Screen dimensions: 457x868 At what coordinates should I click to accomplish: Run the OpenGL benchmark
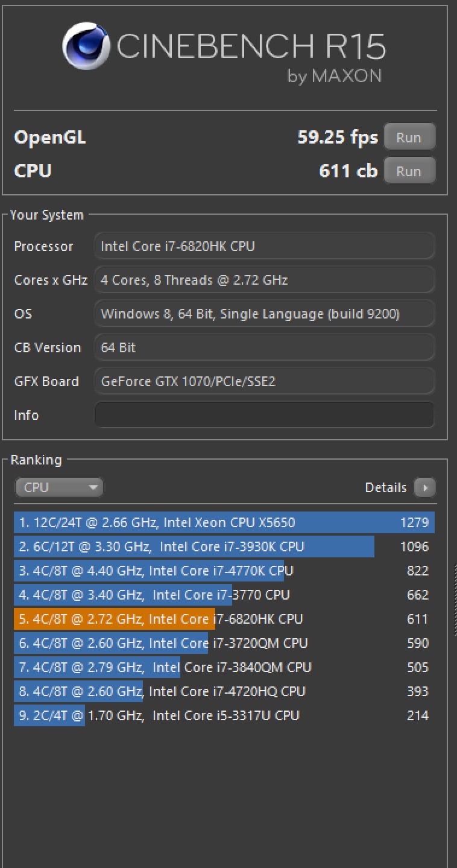[409, 138]
